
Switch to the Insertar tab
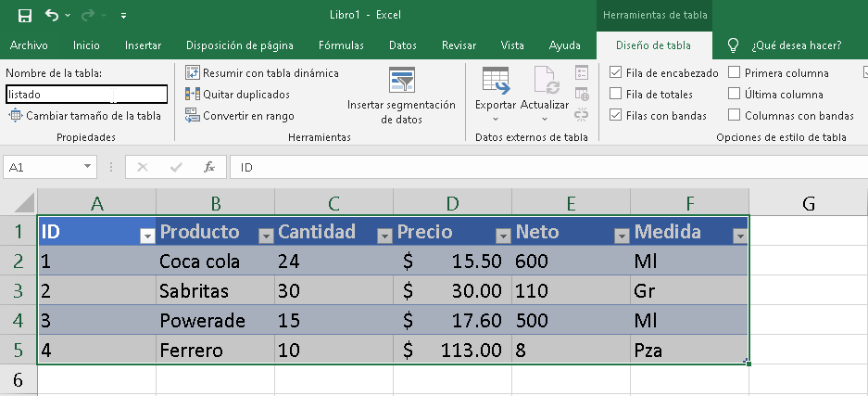pos(143,45)
